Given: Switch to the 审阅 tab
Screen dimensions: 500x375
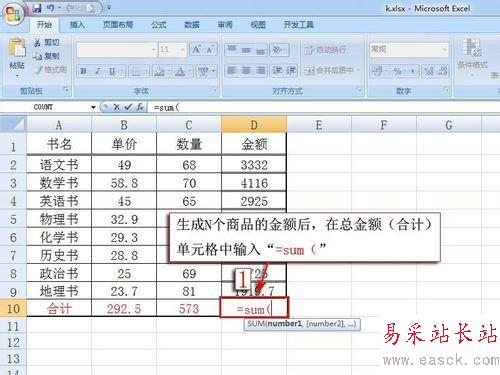Looking at the screenshot, I should (x=225, y=25).
